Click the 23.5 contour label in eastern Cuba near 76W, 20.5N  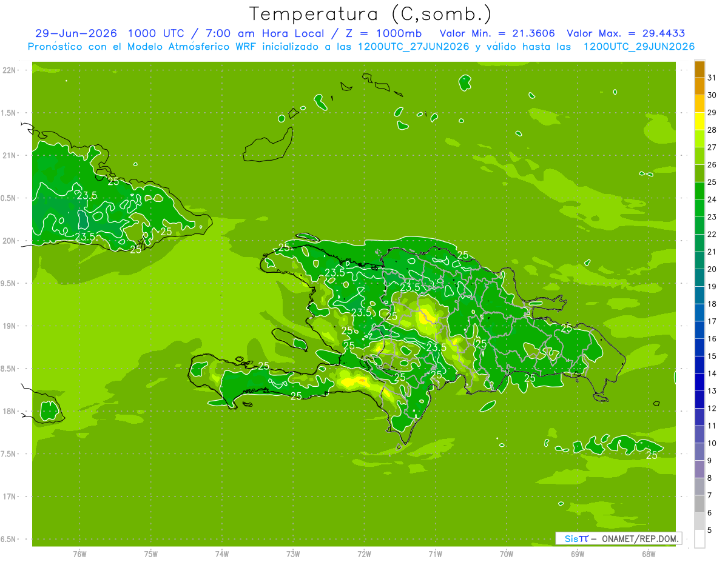pyautogui.click(x=87, y=195)
